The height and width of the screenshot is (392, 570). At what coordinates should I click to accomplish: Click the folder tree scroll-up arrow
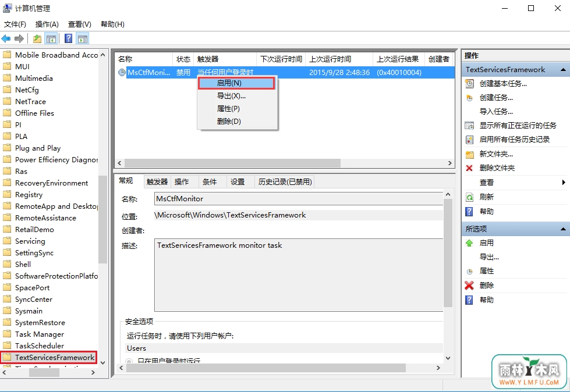[102, 55]
